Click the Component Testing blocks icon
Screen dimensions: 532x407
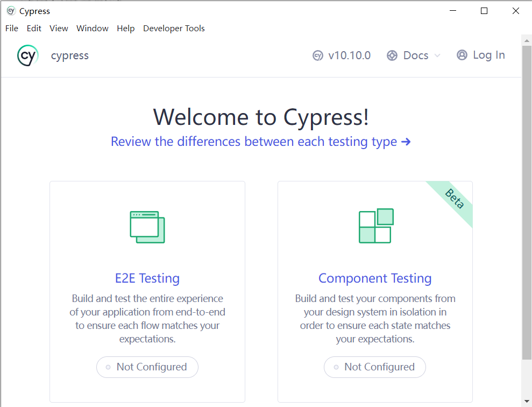point(376,226)
